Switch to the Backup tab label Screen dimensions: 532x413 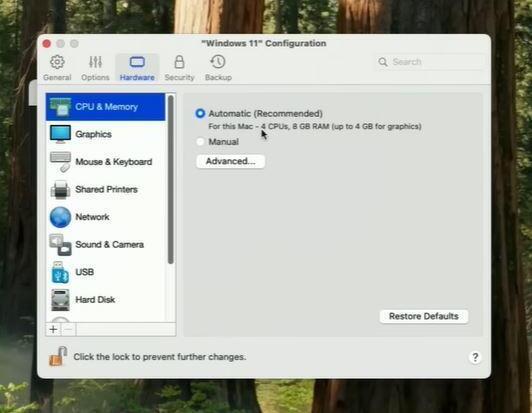(x=218, y=77)
